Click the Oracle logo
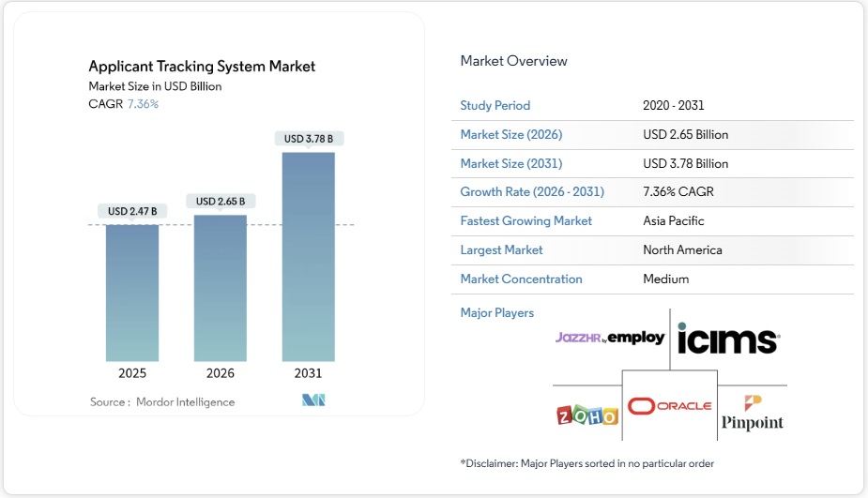This screenshot has height=498, width=868. point(670,406)
